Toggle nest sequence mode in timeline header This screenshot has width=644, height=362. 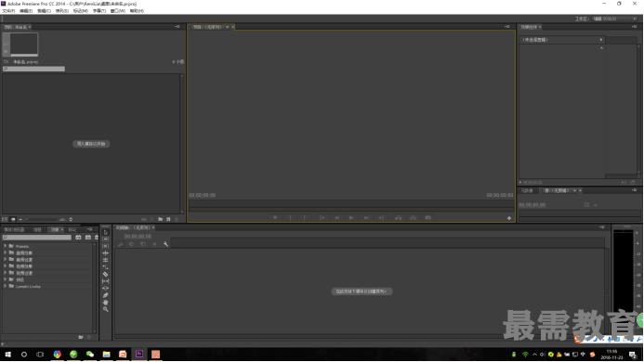tap(121, 244)
